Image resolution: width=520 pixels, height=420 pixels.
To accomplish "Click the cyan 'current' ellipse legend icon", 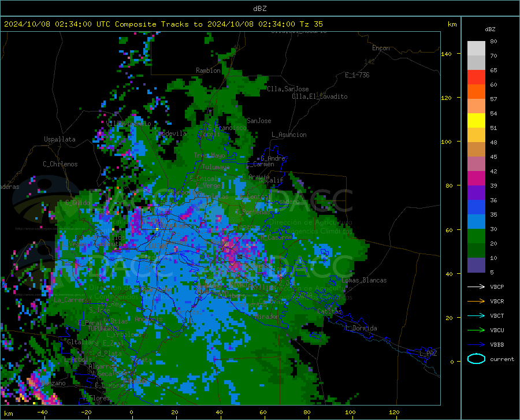I will (476, 359).
